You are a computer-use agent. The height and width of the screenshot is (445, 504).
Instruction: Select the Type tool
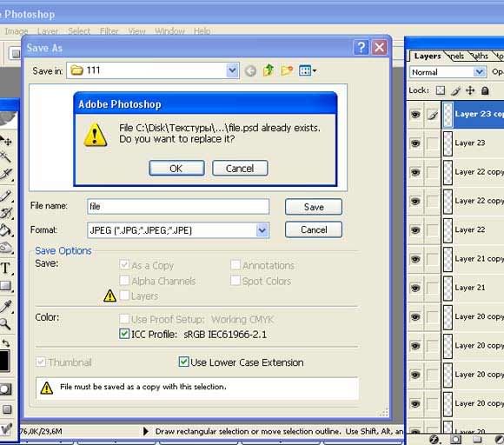pos(6,268)
